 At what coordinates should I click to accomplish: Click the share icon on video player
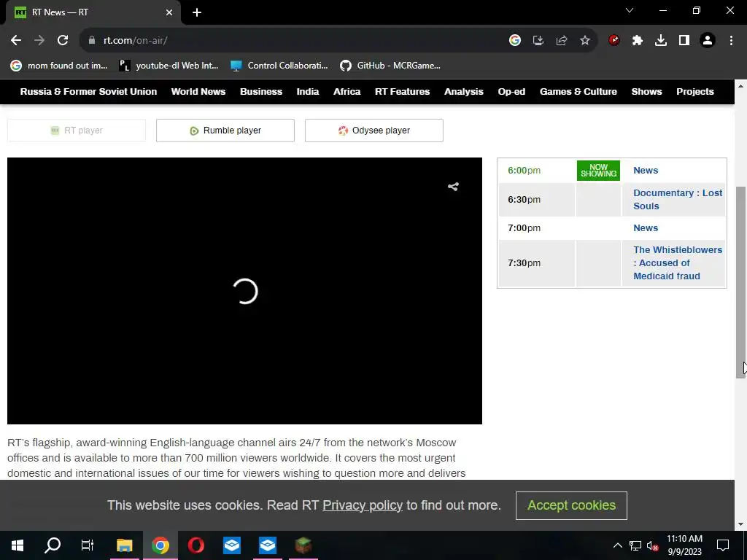(453, 187)
